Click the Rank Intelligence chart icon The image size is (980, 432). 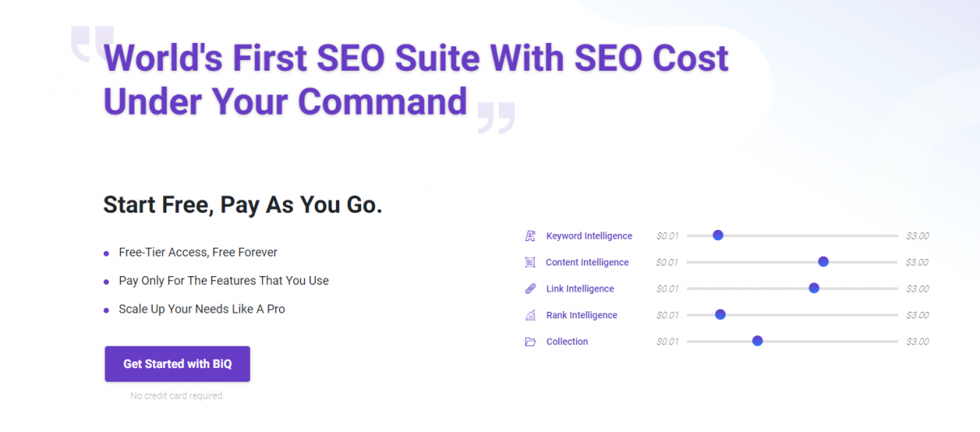pos(531,315)
